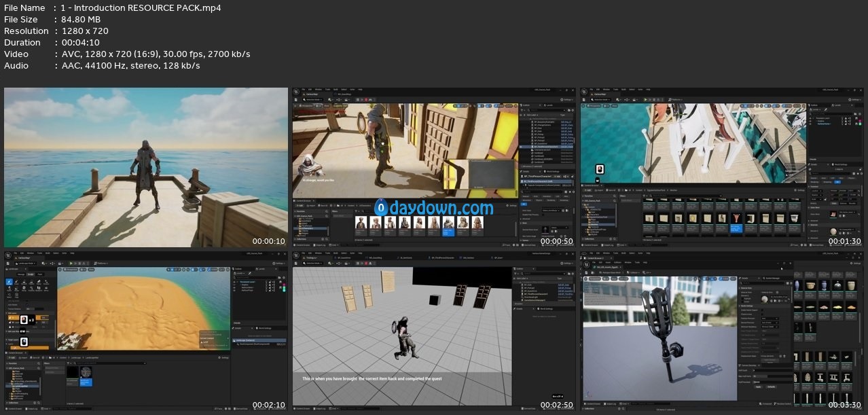Select the file name 'Introduction RESOURCE PACK.mp4' text
Image resolution: width=868 pixels, height=415 pixels.
tap(149, 8)
